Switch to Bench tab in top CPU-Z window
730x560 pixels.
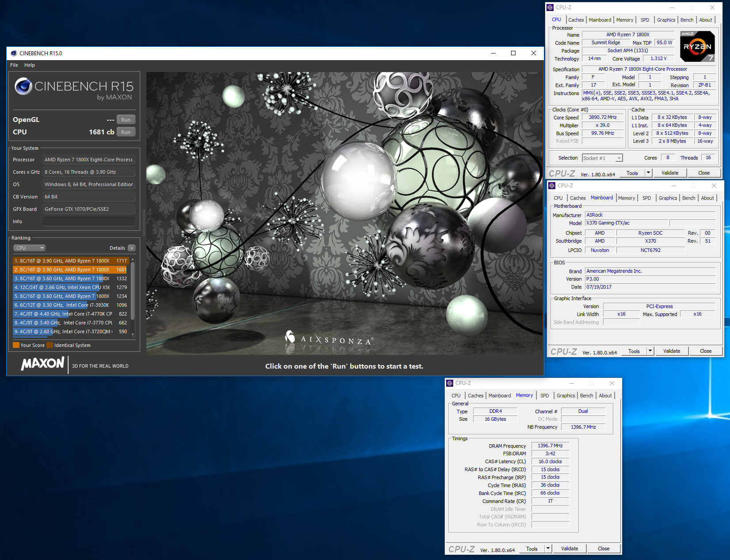687,20
